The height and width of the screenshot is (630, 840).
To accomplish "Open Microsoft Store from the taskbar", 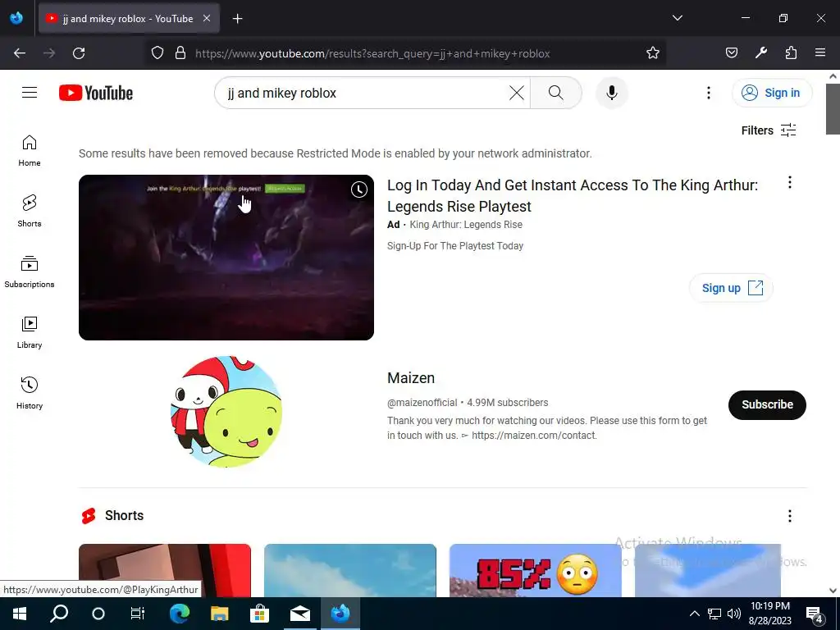I will click(259, 614).
